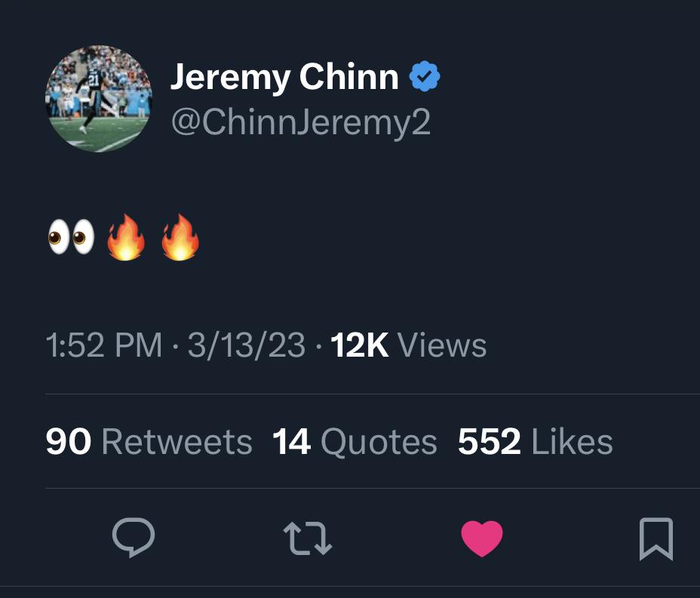Image resolution: width=700 pixels, height=598 pixels.
Task: Bookmark the tweet with bookmark icon
Action: pyautogui.click(x=655, y=538)
